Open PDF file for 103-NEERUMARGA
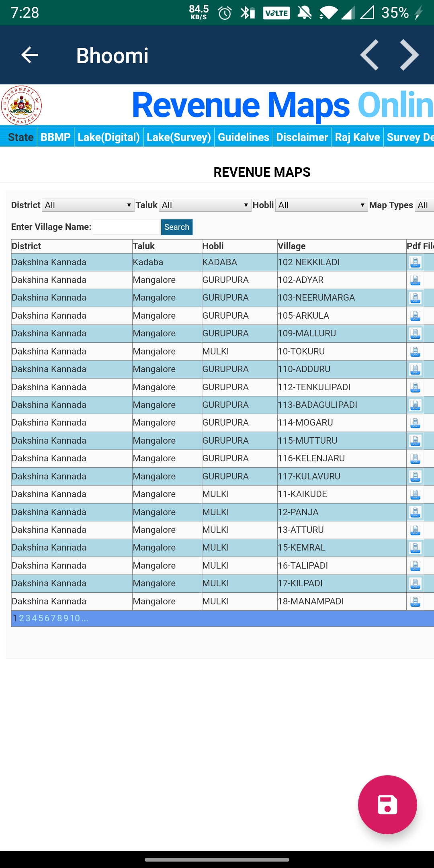Viewport: 434px width, 868px height. coord(415,298)
